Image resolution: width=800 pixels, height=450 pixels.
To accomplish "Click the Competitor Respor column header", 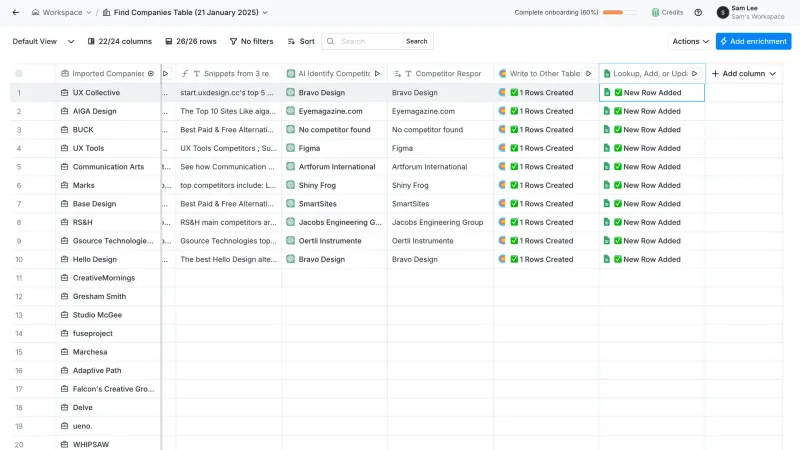I will [x=440, y=73].
